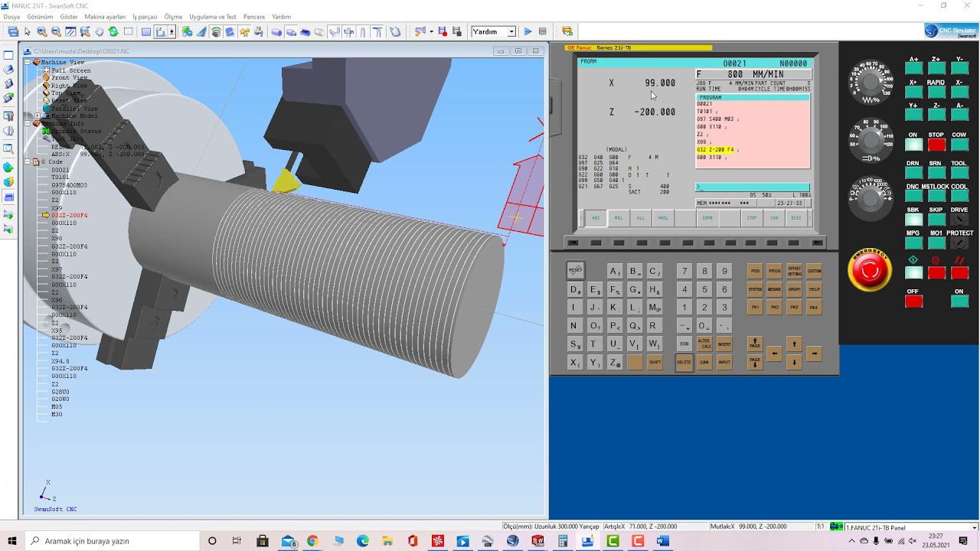Select Front View in the view tree
Image resolution: width=980 pixels, height=551 pixels.
coord(70,78)
